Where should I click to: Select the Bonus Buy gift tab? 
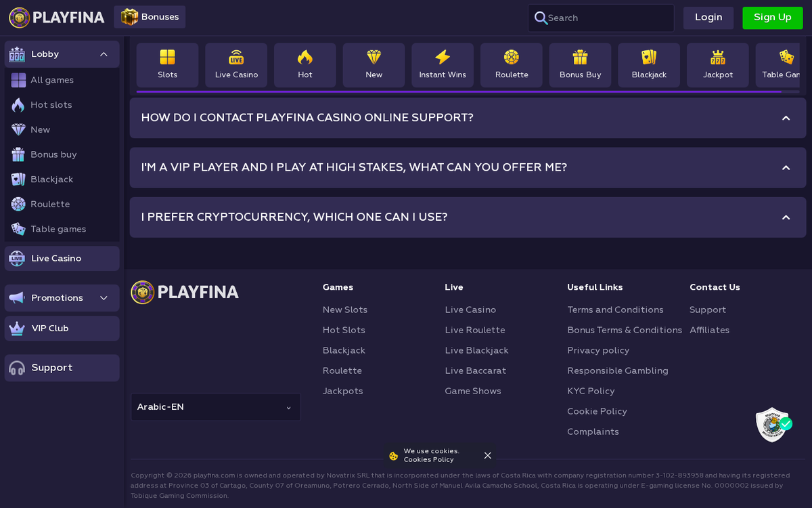(x=580, y=65)
